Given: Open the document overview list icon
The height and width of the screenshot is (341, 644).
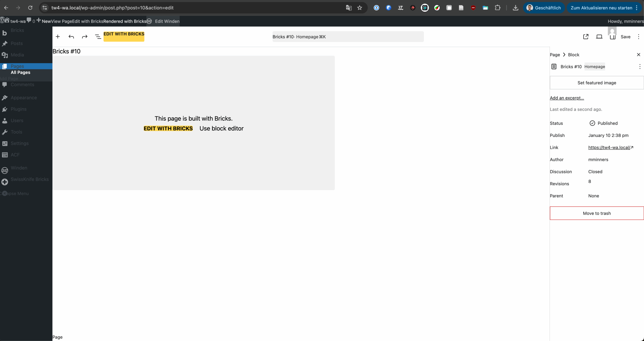Looking at the screenshot, I should pyautogui.click(x=98, y=37).
